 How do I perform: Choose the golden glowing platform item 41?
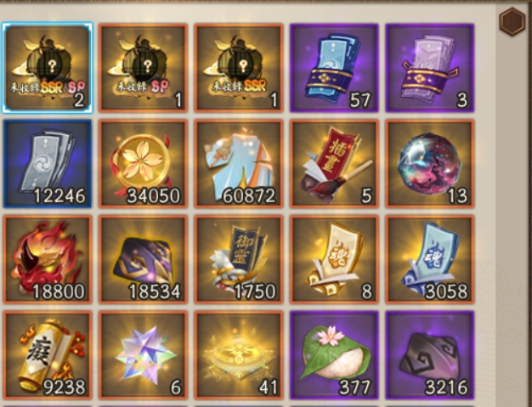(239, 355)
